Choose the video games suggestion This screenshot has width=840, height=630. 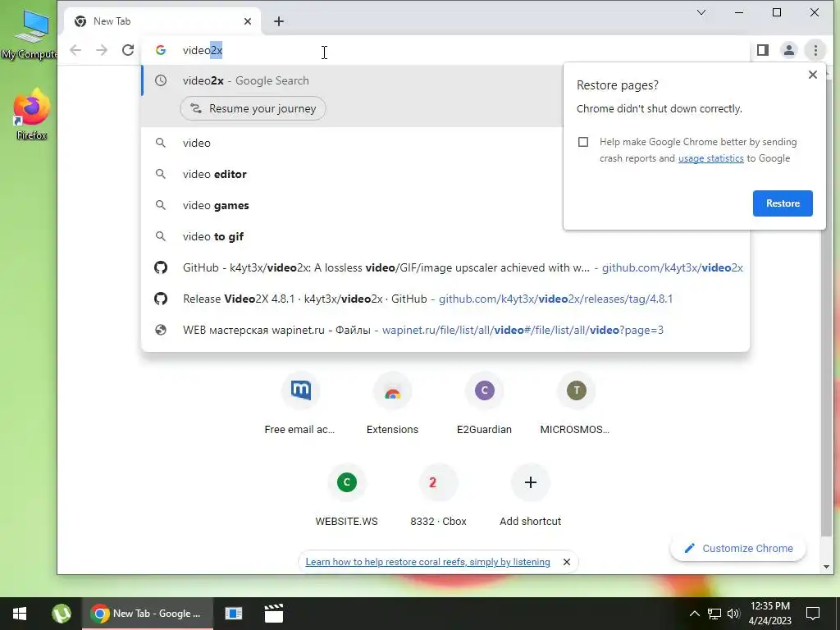coord(352,205)
